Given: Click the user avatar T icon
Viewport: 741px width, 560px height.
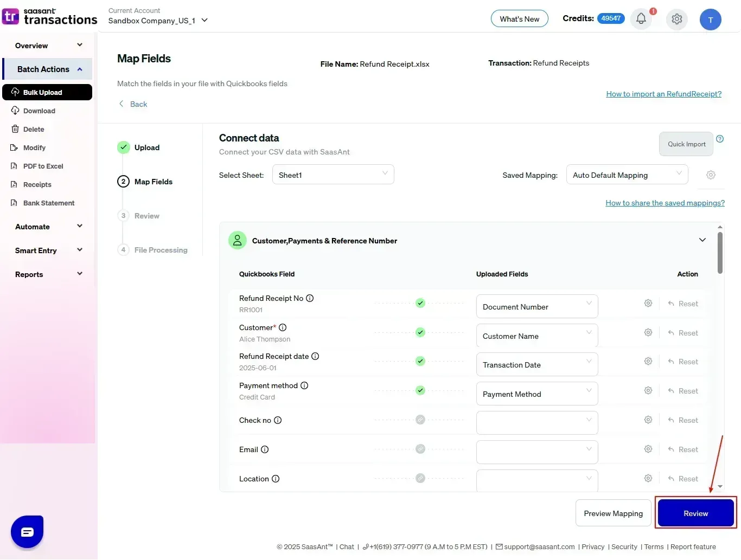Looking at the screenshot, I should (710, 20).
